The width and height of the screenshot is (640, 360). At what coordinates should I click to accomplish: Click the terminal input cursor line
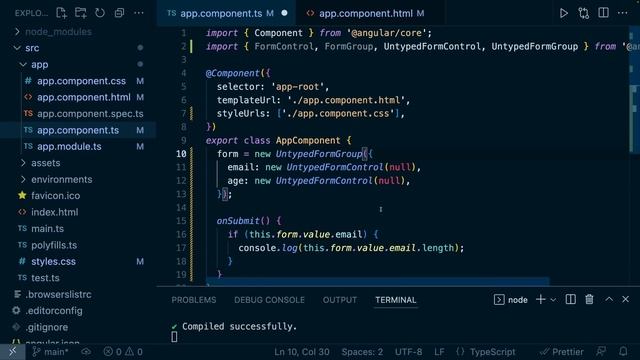pyautogui.click(x=174, y=337)
